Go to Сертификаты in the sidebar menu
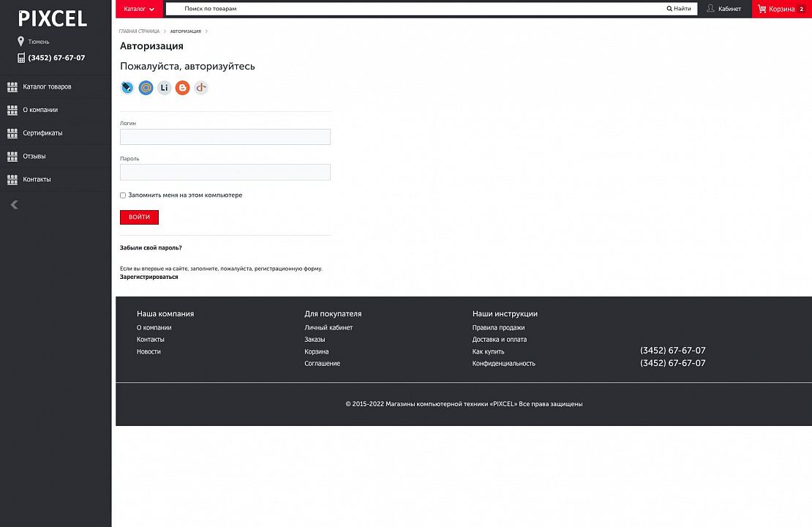This screenshot has height=527, width=812. coord(42,133)
